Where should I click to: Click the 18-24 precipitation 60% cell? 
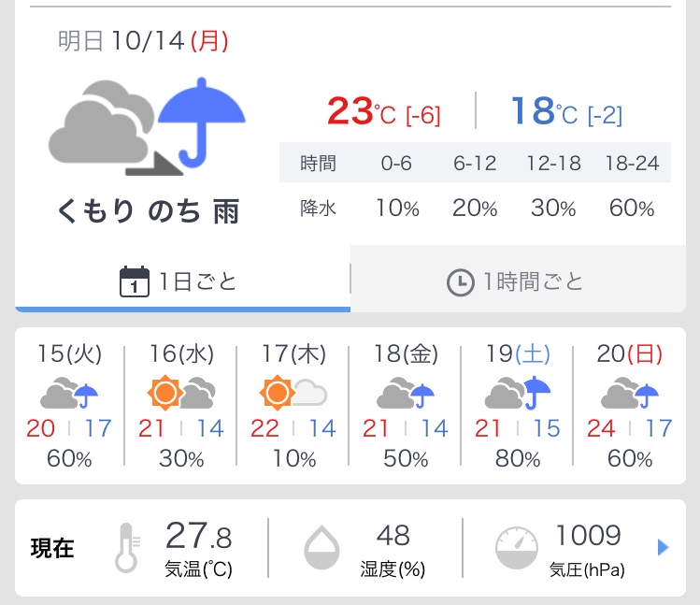pyautogui.click(x=631, y=209)
